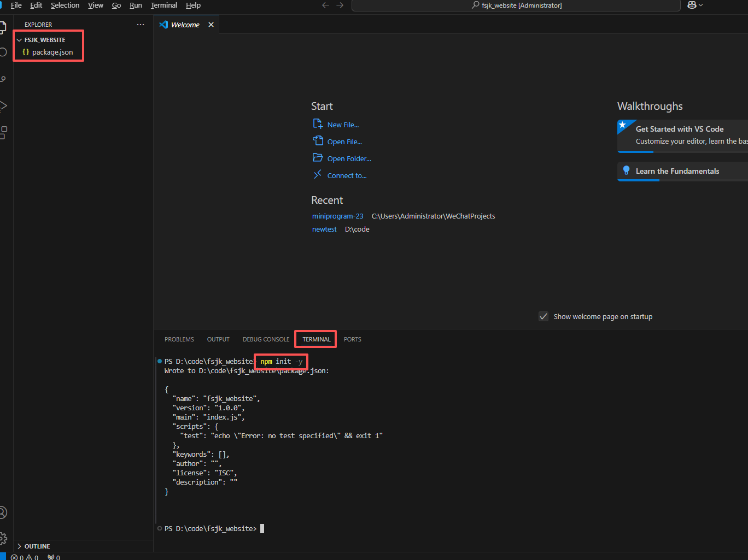This screenshot has width=748, height=560.
Task: Open Explorer's more actions ellipsis
Action: pyautogui.click(x=141, y=25)
